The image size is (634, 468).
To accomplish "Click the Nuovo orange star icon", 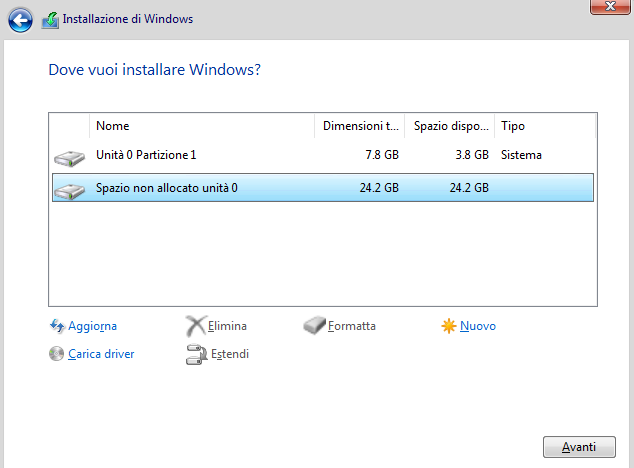I will 448,326.
